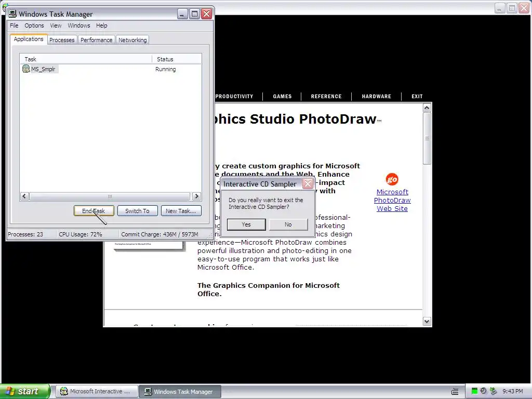
Task: Switch to the Processes tab
Action: point(62,39)
